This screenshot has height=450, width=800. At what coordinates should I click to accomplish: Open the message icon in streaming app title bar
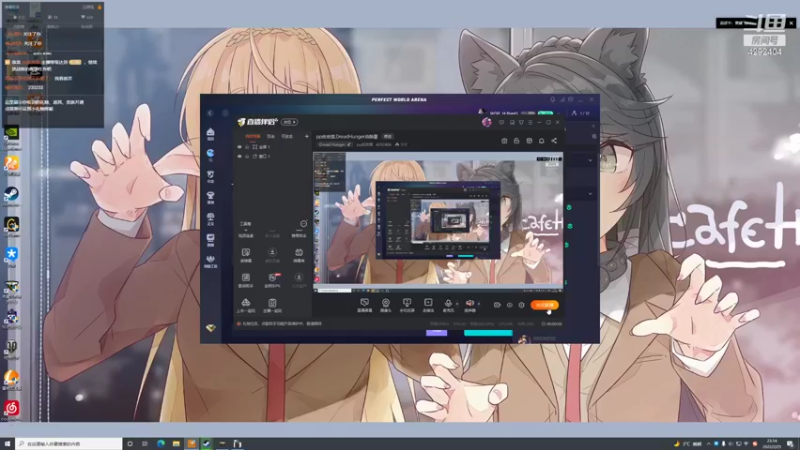(x=502, y=122)
